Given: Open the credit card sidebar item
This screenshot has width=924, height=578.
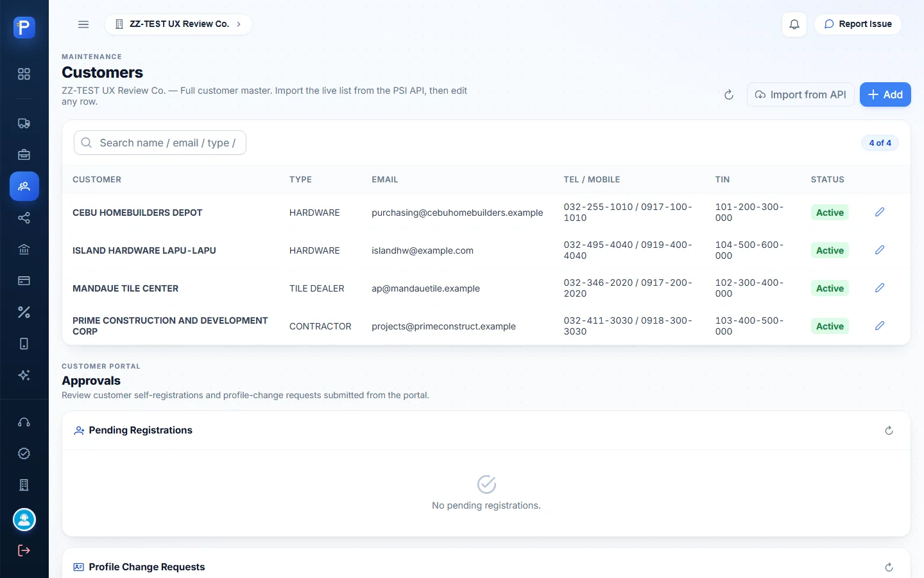Looking at the screenshot, I should click(x=24, y=281).
